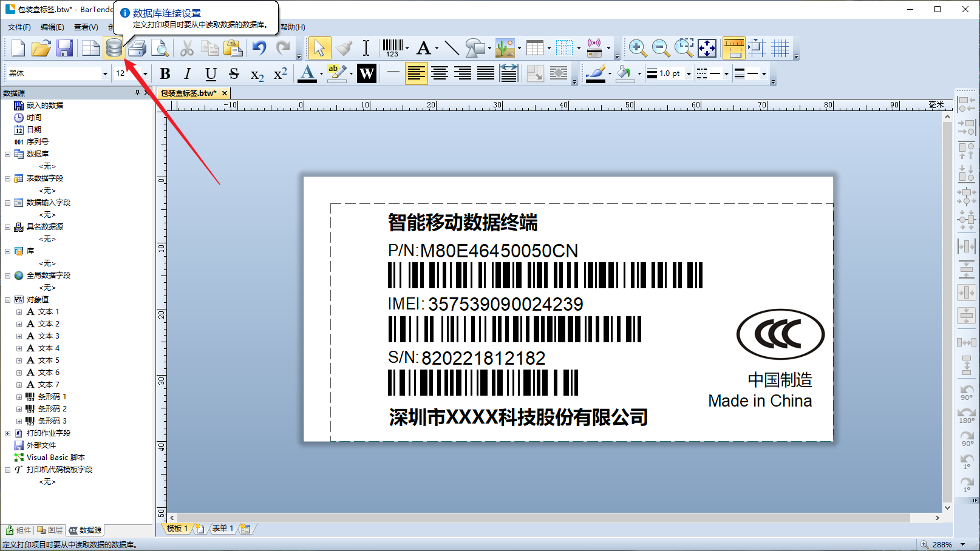Viewport: 980px width, 551px height.
Task: Click the print preview icon
Action: (160, 48)
